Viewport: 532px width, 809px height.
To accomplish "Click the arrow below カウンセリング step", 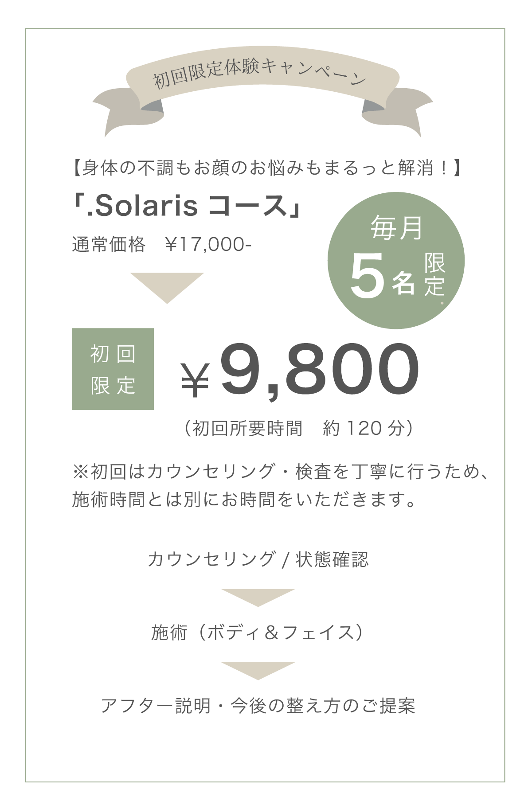I will click(x=258, y=597).
